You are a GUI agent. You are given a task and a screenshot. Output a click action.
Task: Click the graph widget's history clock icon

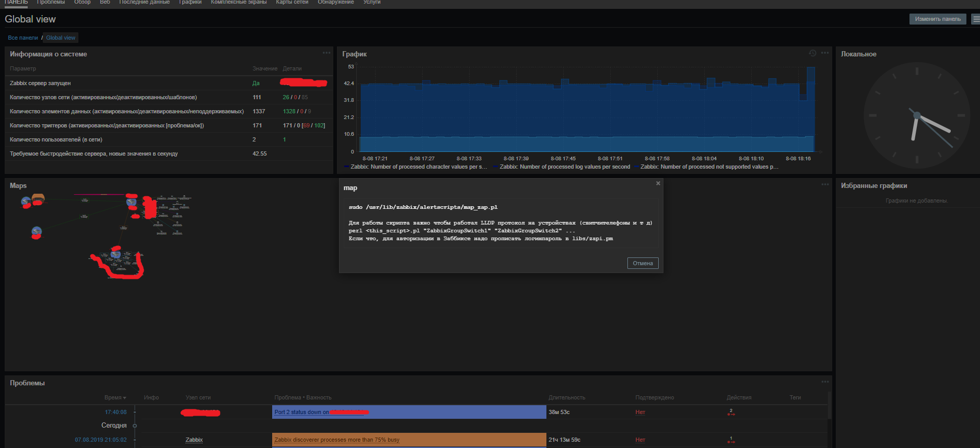tap(812, 53)
